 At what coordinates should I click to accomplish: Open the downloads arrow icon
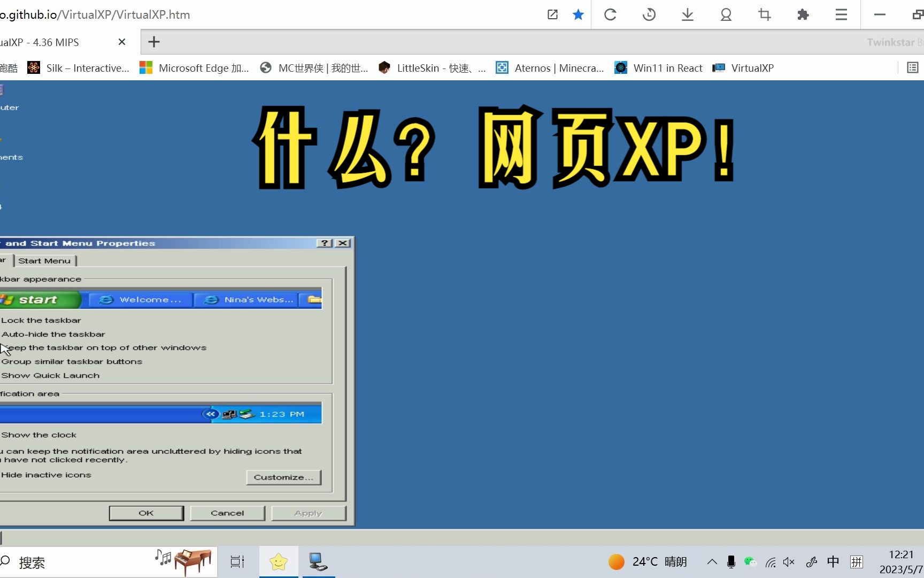(688, 14)
